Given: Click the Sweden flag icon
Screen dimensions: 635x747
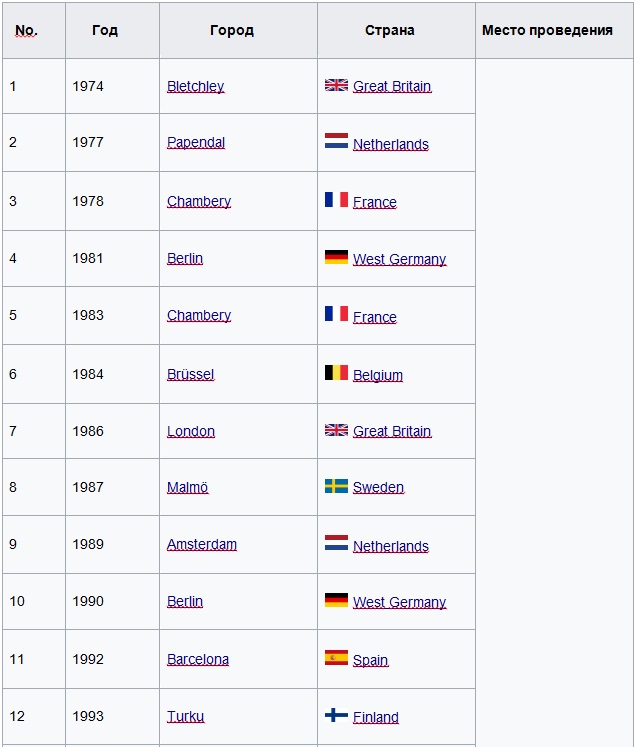Looking at the screenshot, I should point(336,486).
